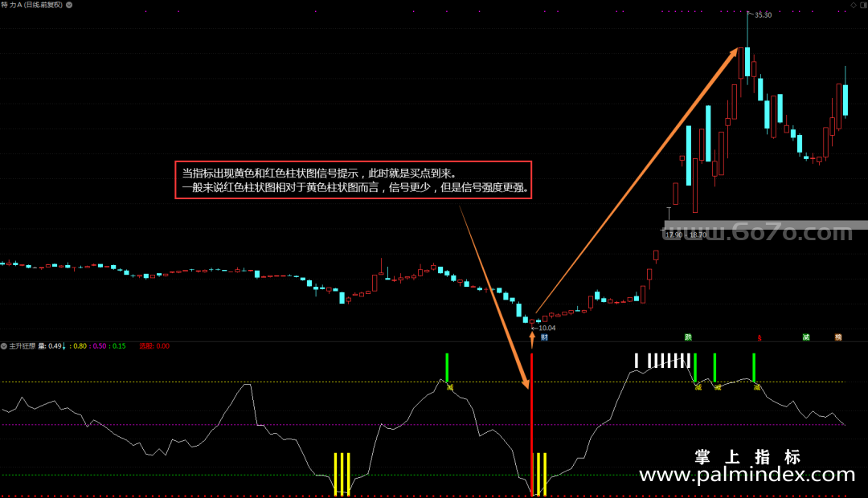Click the tall red signal bar in indicator
This screenshot has width=868, height=498.
coord(531,425)
